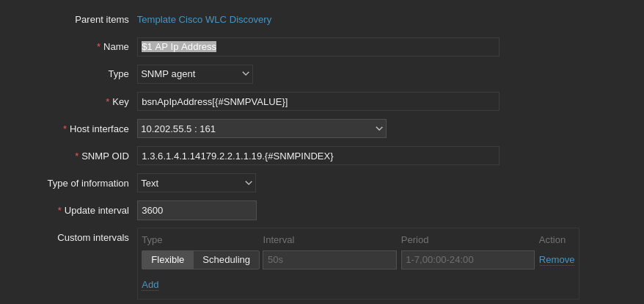Click the Name input field
644x304 pixels.
click(318, 47)
